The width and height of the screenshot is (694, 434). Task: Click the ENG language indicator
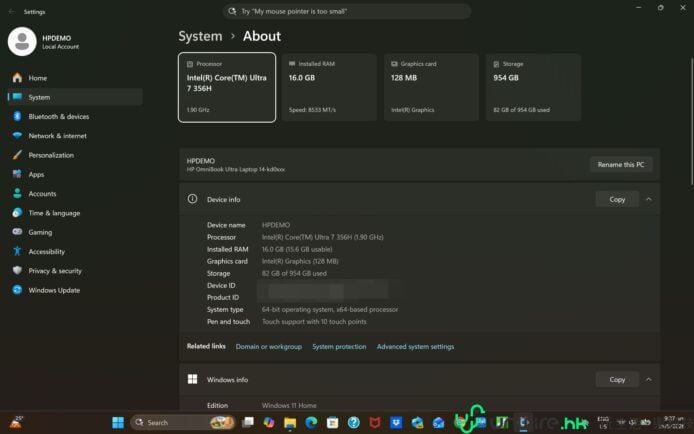(603, 422)
